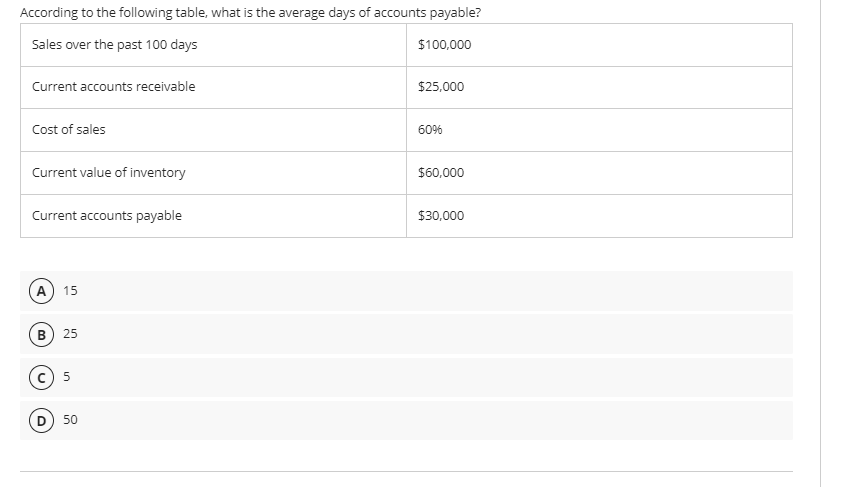Click Sales over the past 100 days cell
This screenshot has width=842, height=487.
click(x=213, y=45)
